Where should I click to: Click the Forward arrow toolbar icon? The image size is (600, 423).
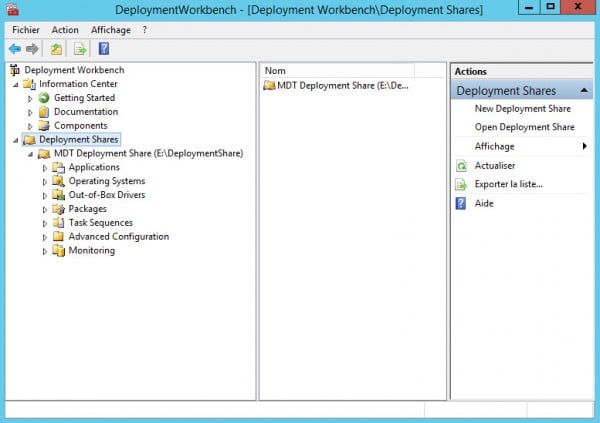coord(32,49)
